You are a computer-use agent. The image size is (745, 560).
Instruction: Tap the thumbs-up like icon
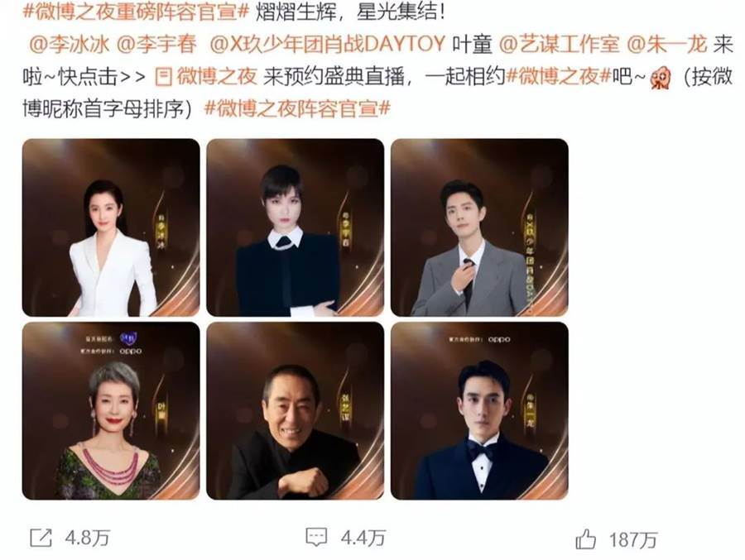pyautogui.click(x=585, y=539)
